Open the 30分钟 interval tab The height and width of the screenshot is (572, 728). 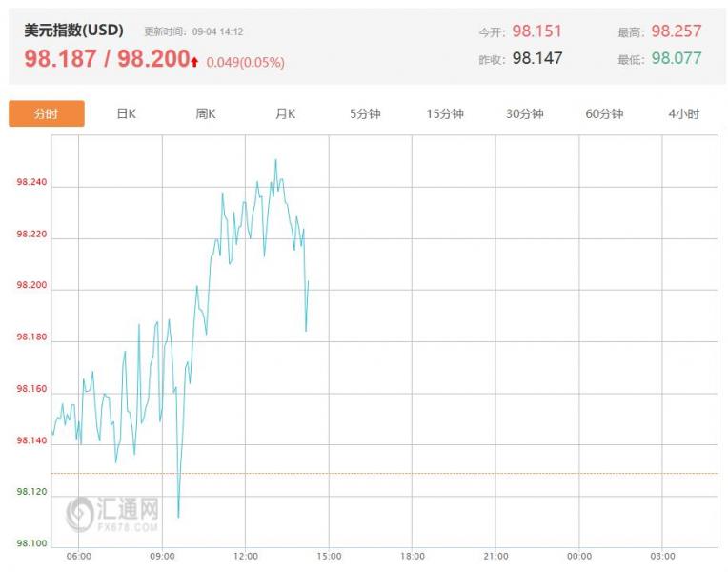(x=524, y=113)
